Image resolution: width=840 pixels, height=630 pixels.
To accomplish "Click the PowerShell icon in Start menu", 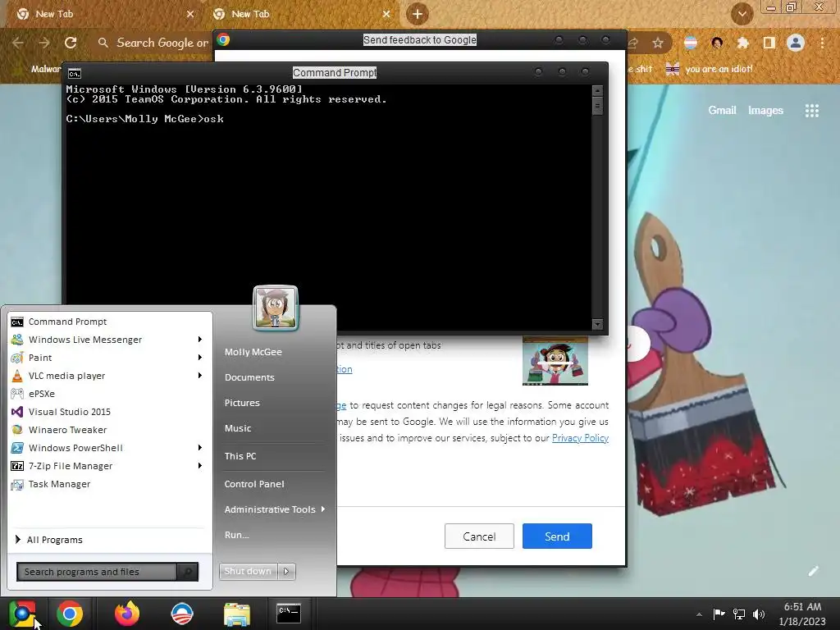I will coord(17,448).
